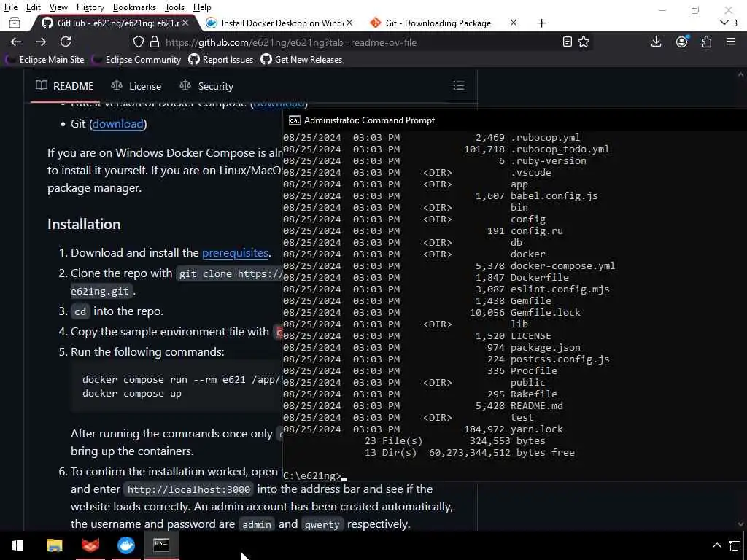Open Eclipse Main Site bookmark
This screenshot has height=560, width=747.
44,60
